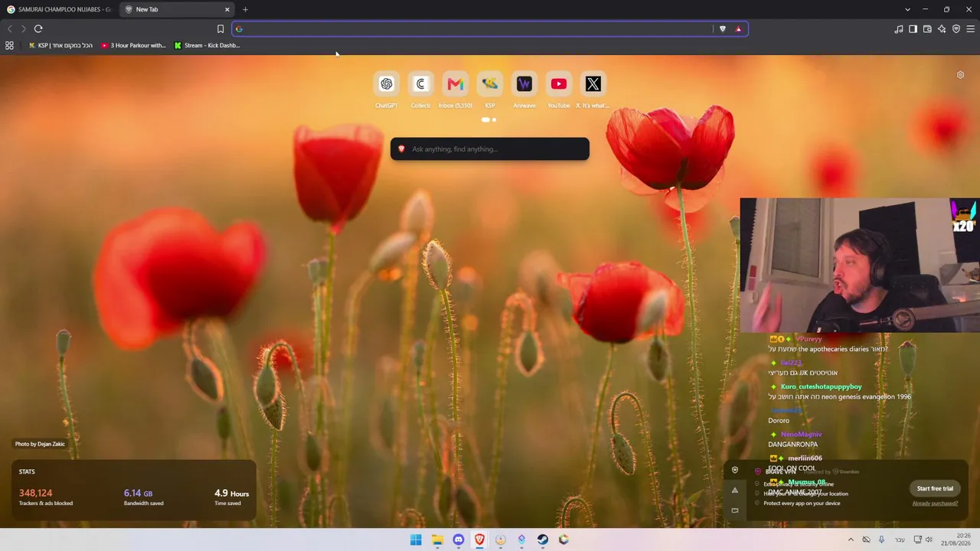Click the Start free trial button
The width and height of the screenshot is (980, 551).
click(935, 488)
